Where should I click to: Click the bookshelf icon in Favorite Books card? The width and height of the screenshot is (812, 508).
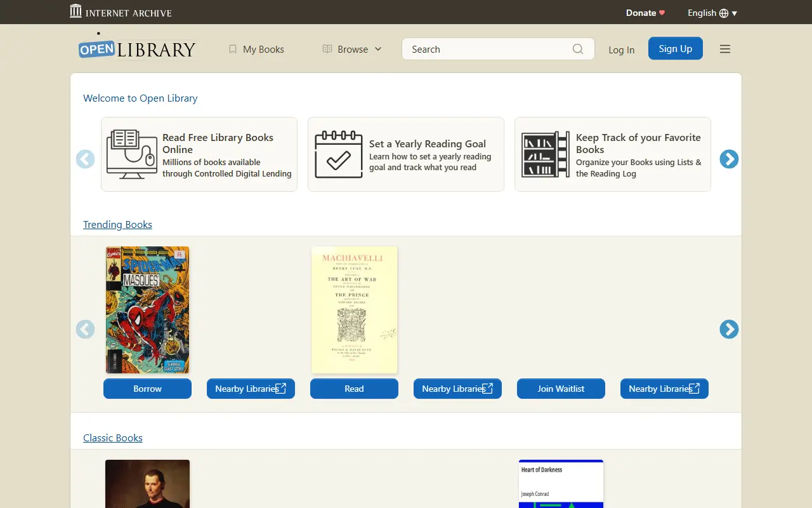pos(546,154)
